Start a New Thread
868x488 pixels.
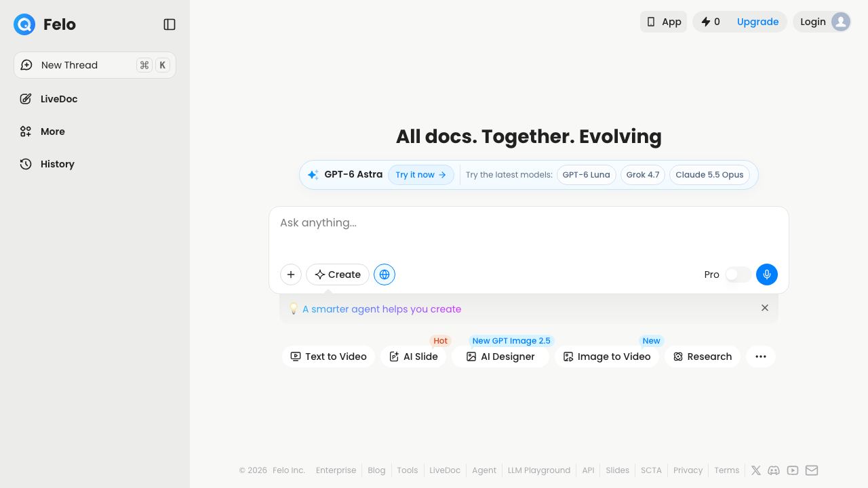click(95, 65)
